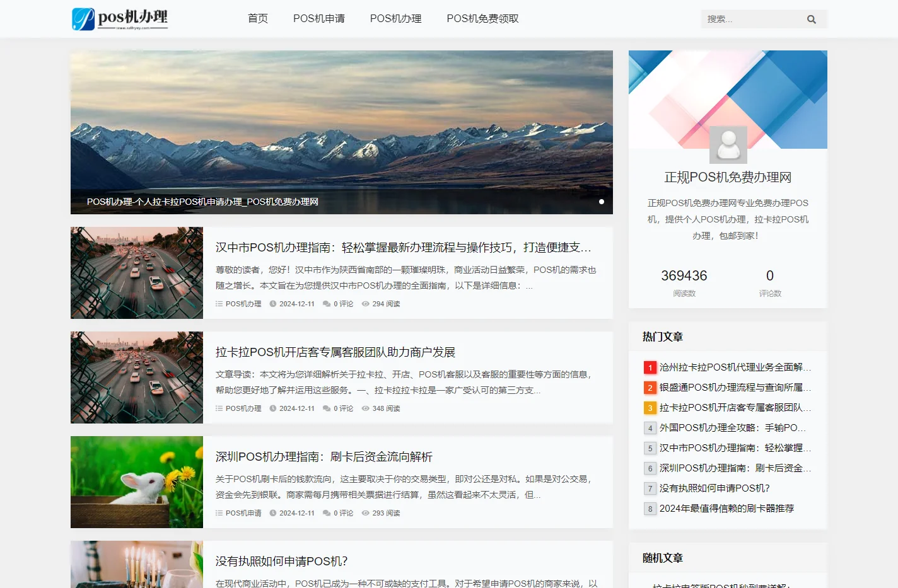This screenshot has height=588, width=898.
Task: Click date 2024-12-11 under 深圳POS机 article
Action: click(297, 513)
